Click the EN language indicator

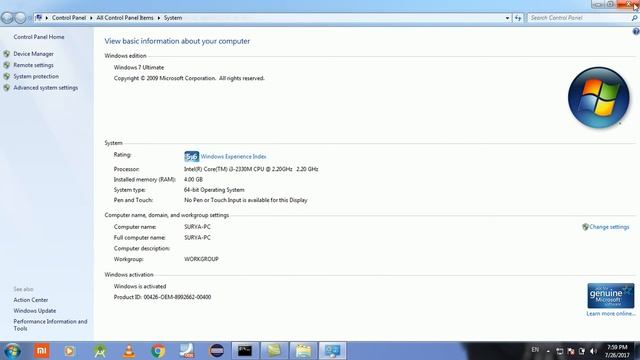pyautogui.click(x=535, y=350)
